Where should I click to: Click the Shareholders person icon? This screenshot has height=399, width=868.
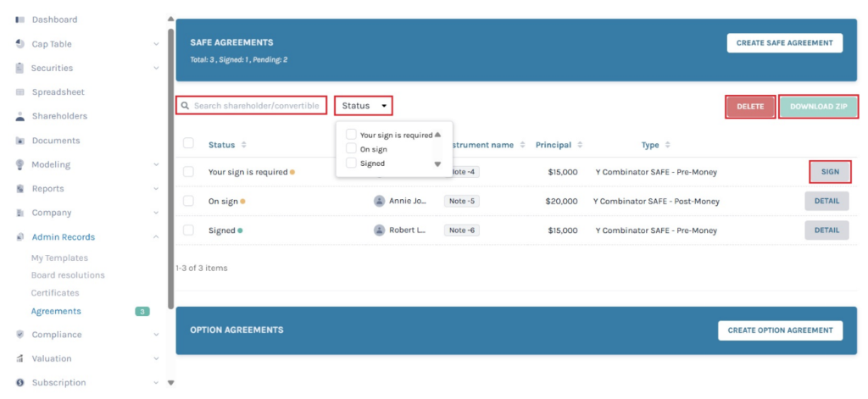tap(19, 116)
